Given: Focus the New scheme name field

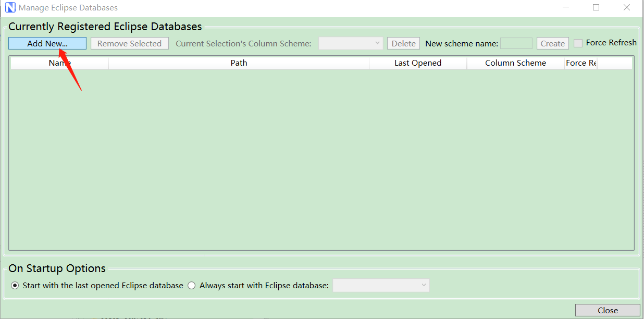Looking at the screenshot, I should click(x=516, y=43).
